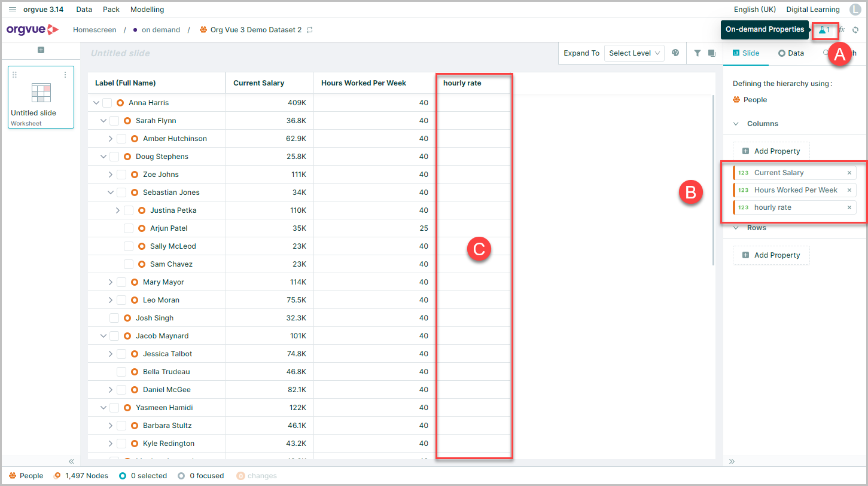Tick the checkbox for Sam Chavez

[129, 264]
